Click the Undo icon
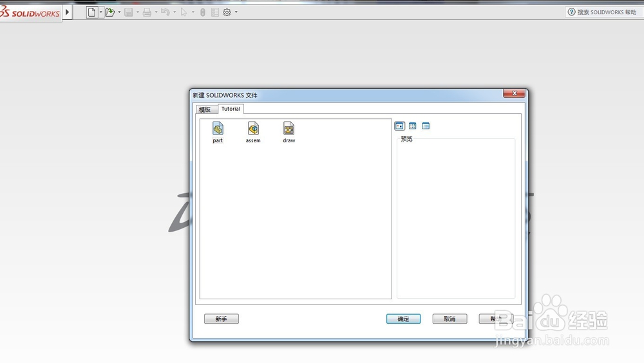Viewport: 644px width, 363px height. (165, 12)
